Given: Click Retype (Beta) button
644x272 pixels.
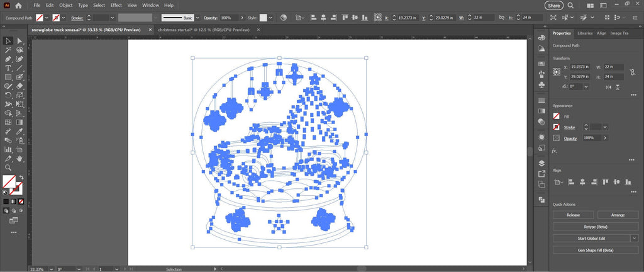Looking at the screenshot, I should tap(596, 227).
